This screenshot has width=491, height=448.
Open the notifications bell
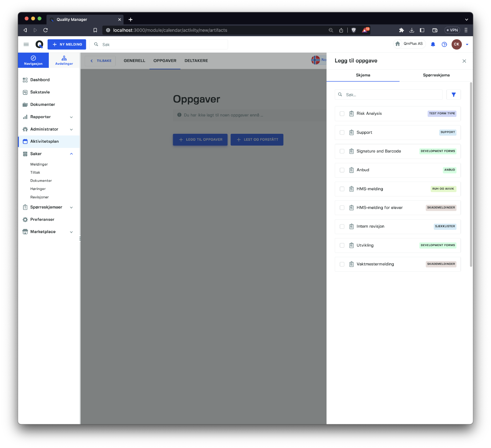433,44
